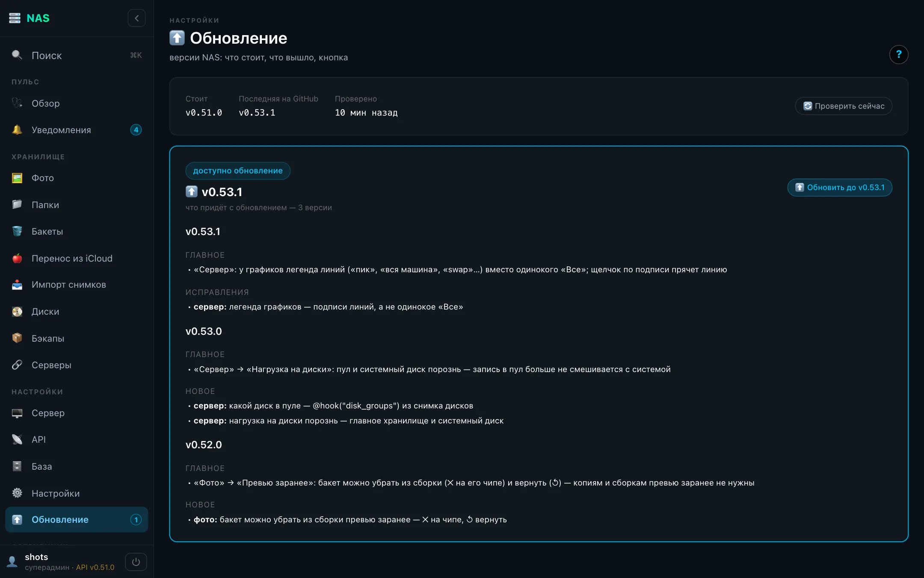Click the installed version v0.51.0 value

tap(204, 113)
